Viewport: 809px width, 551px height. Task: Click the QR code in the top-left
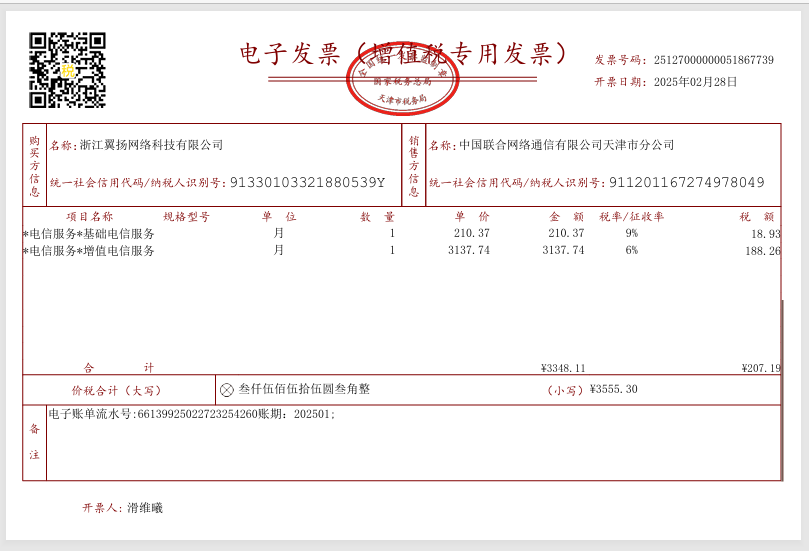pos(67,70)
